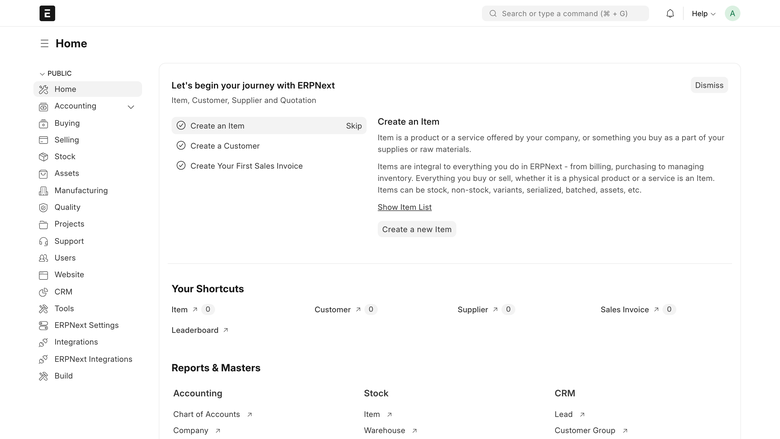Screen dimensions: 780x439
Task: Click the Website sidebar icon
Action: click(44, 275)
